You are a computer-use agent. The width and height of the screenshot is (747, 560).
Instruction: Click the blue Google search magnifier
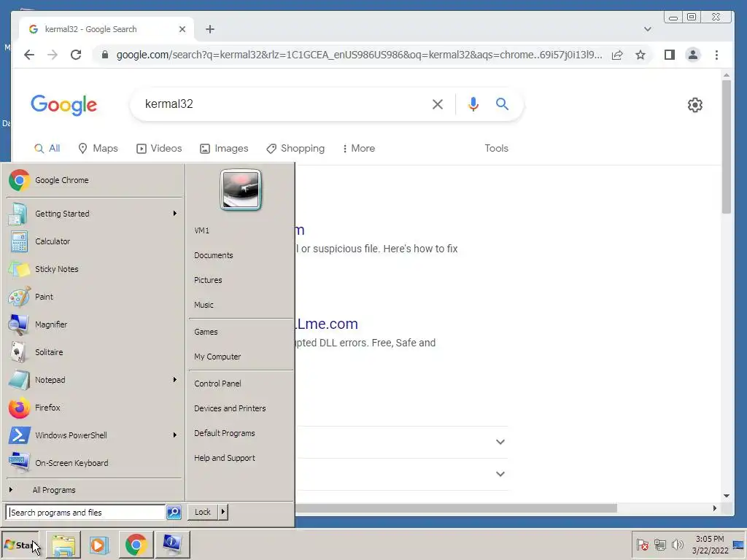(x=502, y=104)
